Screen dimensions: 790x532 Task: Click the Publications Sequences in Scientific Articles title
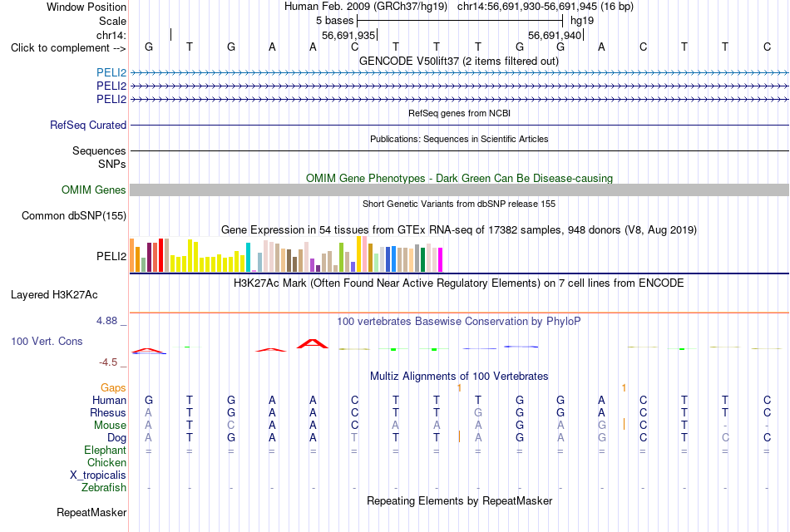click(x=459, y=139)
